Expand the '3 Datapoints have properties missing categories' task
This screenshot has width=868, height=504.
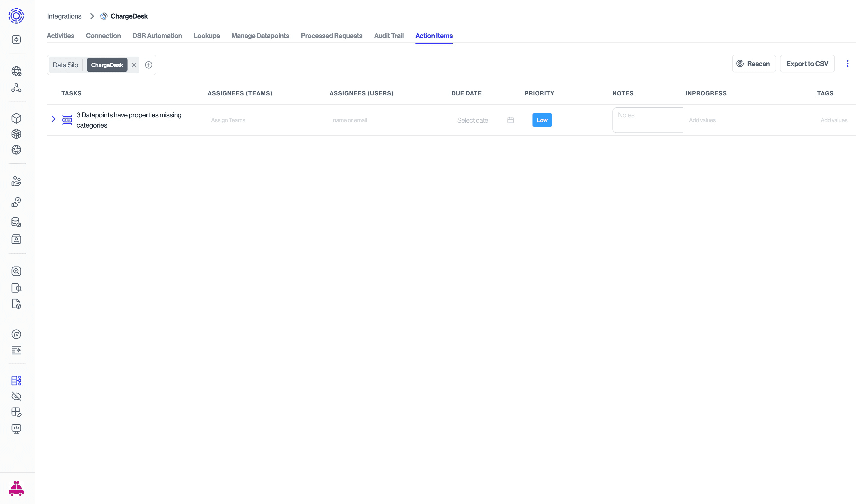tap(54, 119)
